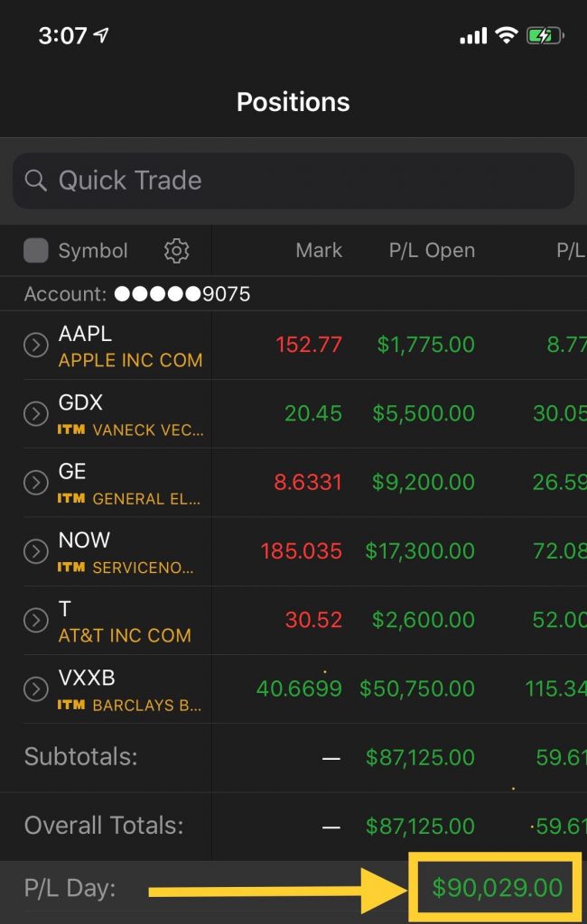Tap the ITM badge on the GDX row
This screenshot has height=924, width=587.
[x=70, y=430]
